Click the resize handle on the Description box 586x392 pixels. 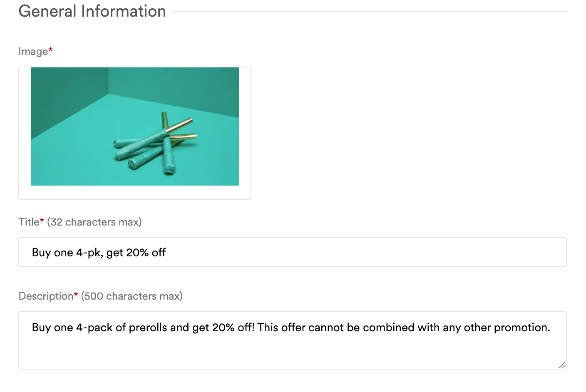pos(563,365)
